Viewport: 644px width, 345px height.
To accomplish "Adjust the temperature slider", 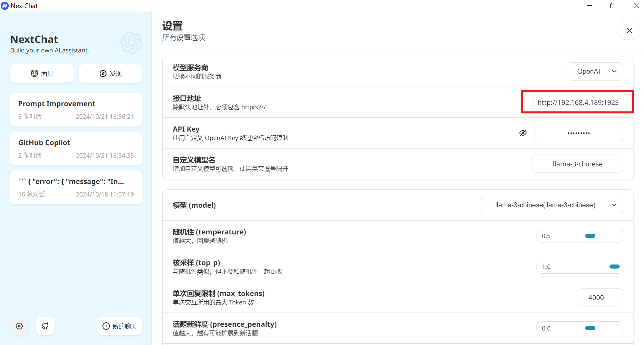I will point(590,236).
